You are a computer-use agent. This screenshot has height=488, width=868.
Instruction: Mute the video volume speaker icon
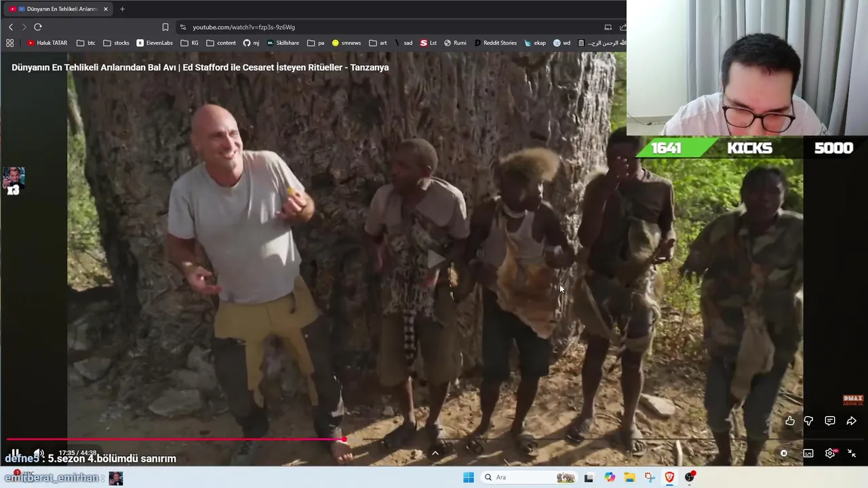[x=39, y=453]
